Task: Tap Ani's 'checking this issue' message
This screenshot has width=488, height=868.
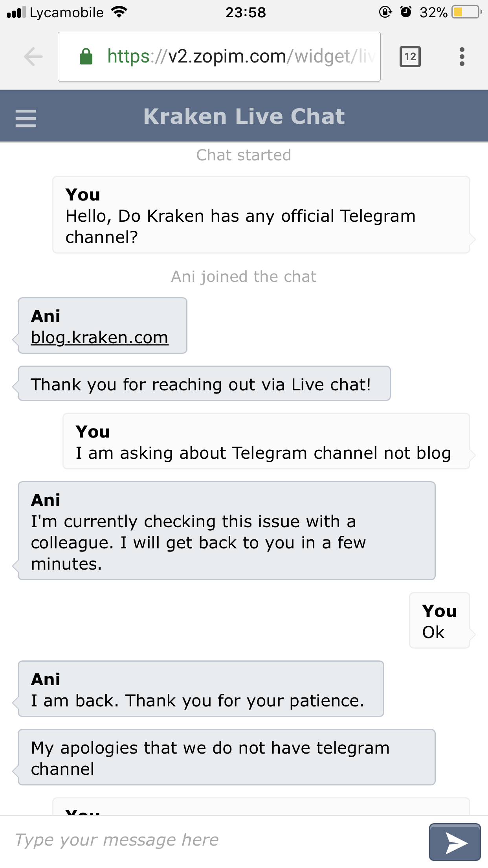Action: point(227,531)
